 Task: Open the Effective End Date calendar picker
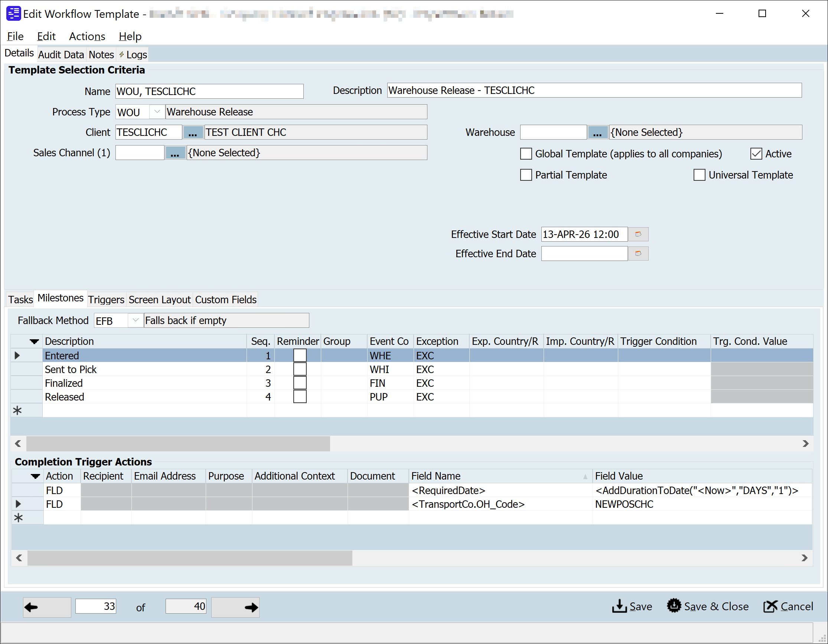tap(638, 254)
